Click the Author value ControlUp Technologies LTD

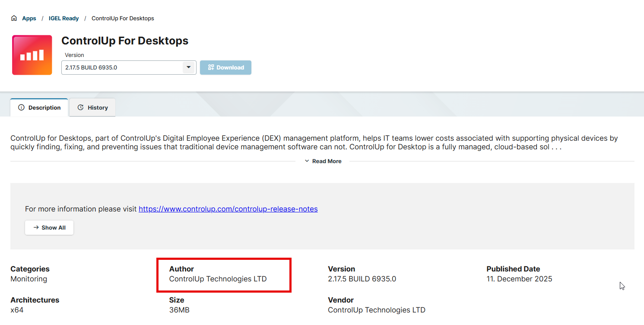218,279
